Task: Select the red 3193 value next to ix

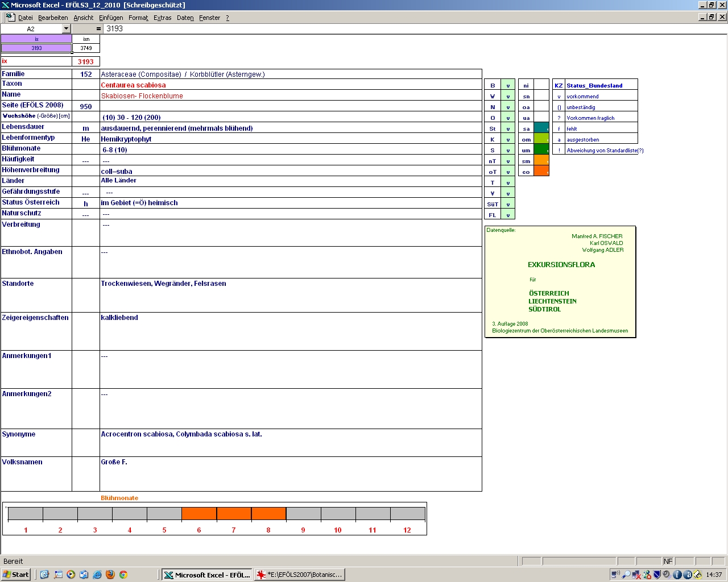Action: tap(86, 61)
